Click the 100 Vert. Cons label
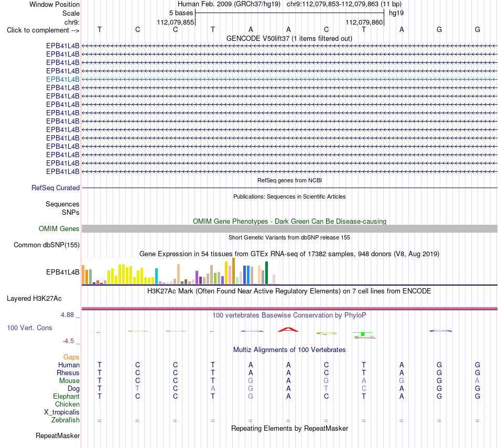 pyautogui.click(x=29, y=327)
